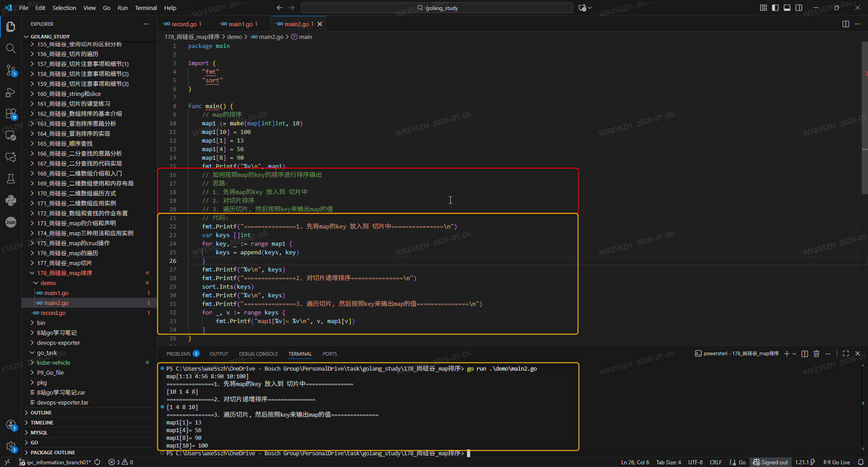The height and width of the screenshot is (467, 868).
Task: Go forward with the navigation arrow
Action: [x=292, y=8]
